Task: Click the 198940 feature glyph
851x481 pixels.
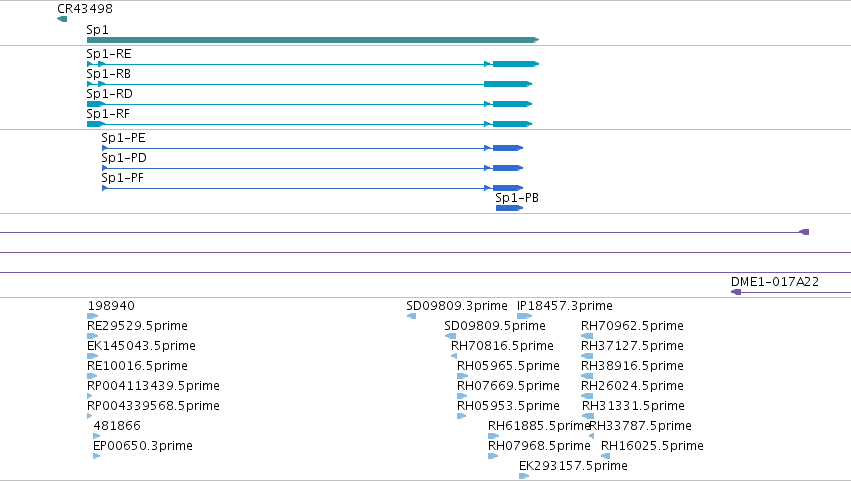Action: point(92,316)
